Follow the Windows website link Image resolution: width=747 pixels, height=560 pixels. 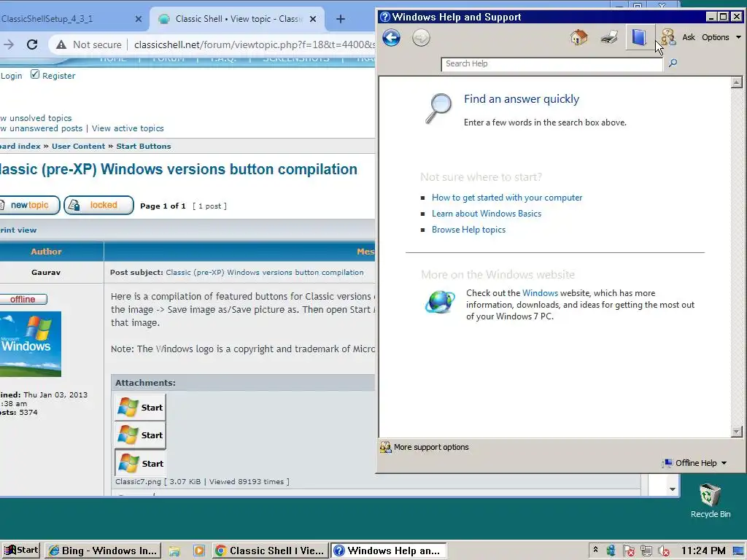click(540, 293)
